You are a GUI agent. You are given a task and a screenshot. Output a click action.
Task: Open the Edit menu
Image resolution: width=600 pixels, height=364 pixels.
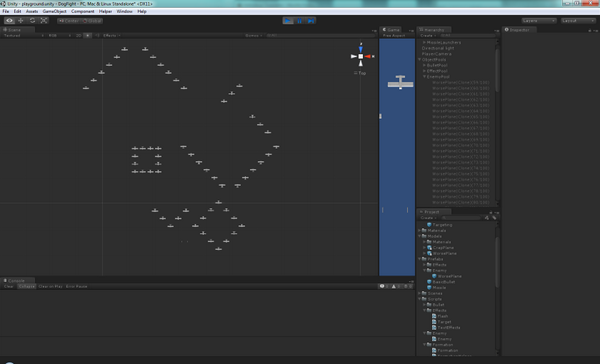17,11
